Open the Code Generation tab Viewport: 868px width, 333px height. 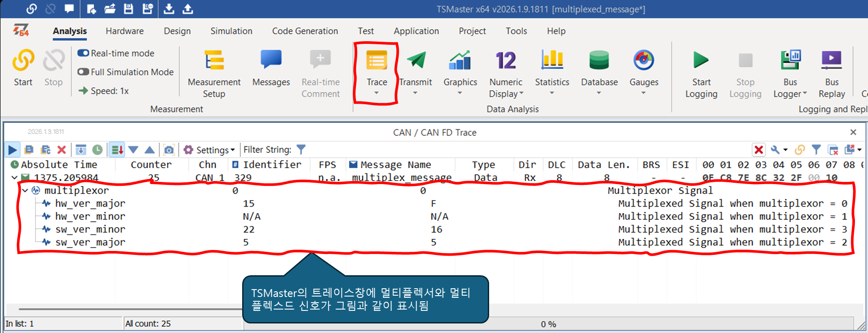pos(305,31)
